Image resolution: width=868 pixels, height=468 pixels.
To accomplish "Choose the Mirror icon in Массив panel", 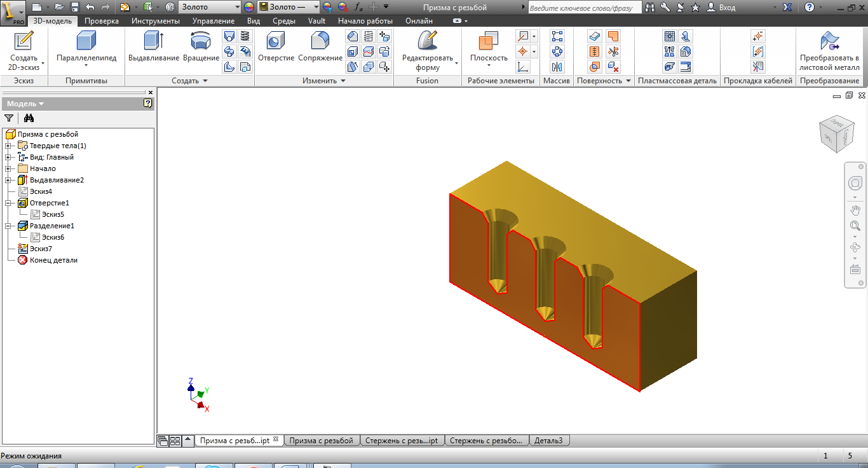I will pyautogui.click(x=557, y=67).
